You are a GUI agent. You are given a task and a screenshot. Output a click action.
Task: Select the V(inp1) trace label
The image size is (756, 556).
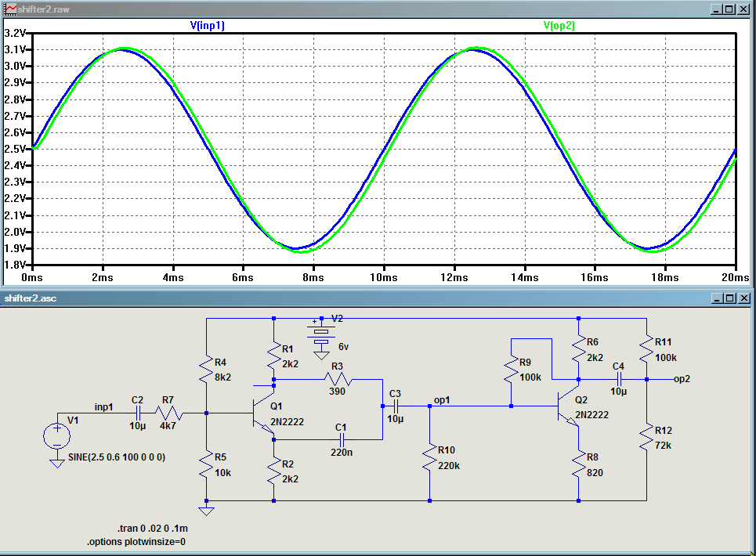pyautogui.click(x=208, y=26)
